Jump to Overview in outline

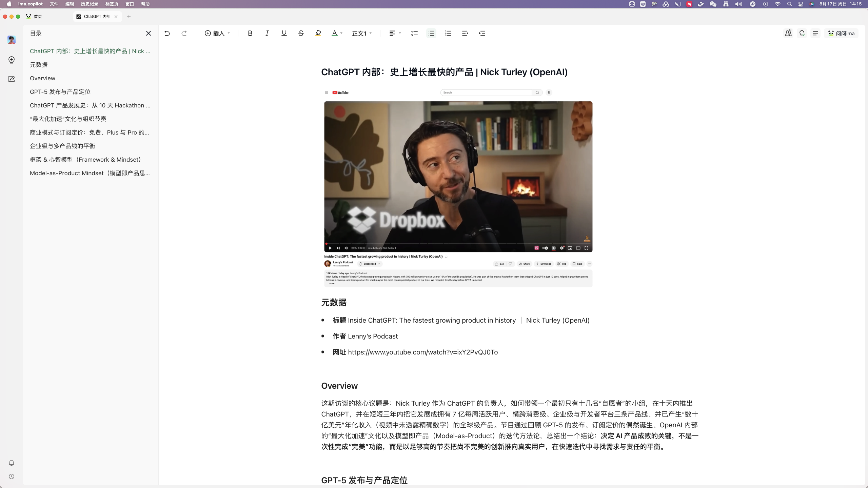[42, 78]
